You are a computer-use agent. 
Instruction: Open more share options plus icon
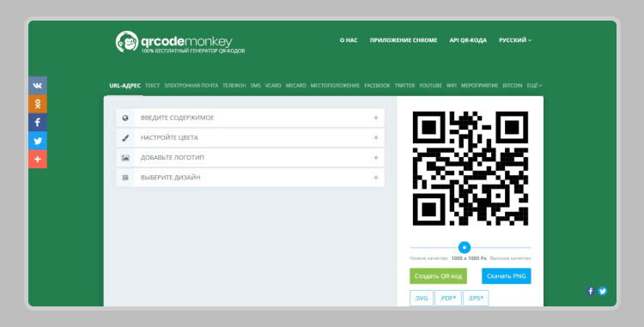38,159
